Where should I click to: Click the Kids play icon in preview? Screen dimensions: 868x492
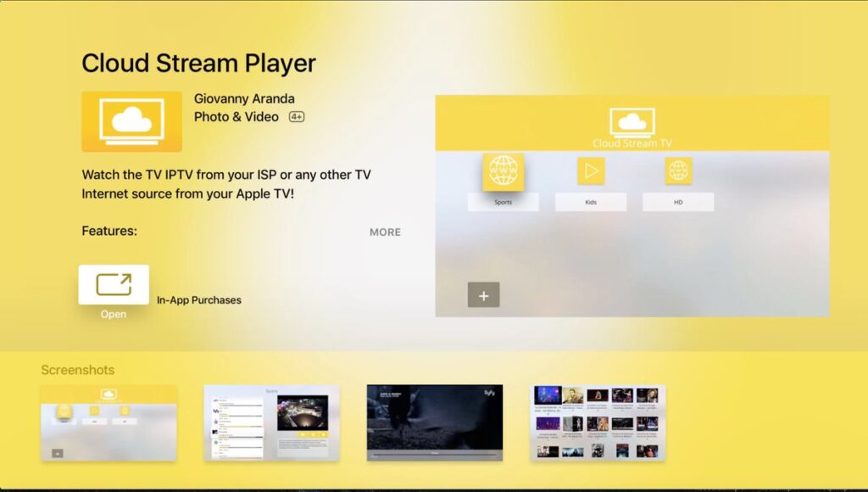pos(591,171)
